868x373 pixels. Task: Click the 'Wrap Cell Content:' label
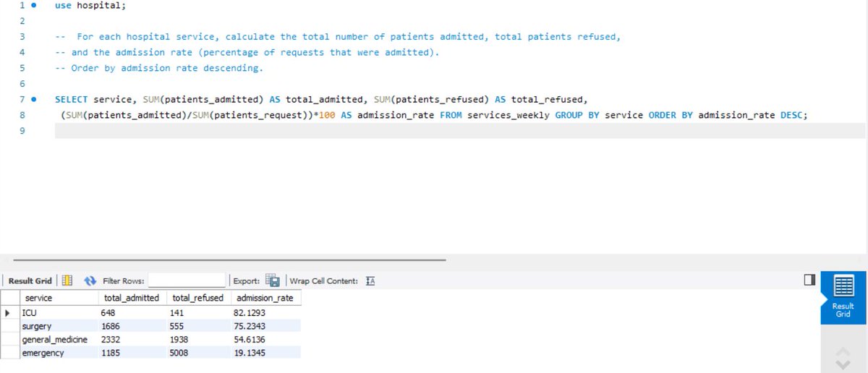(324, 280)
